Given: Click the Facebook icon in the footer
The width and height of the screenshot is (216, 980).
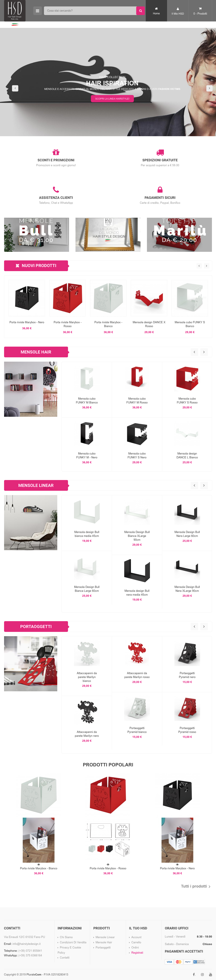Looking at the screenshot, I should pos(193,974).
